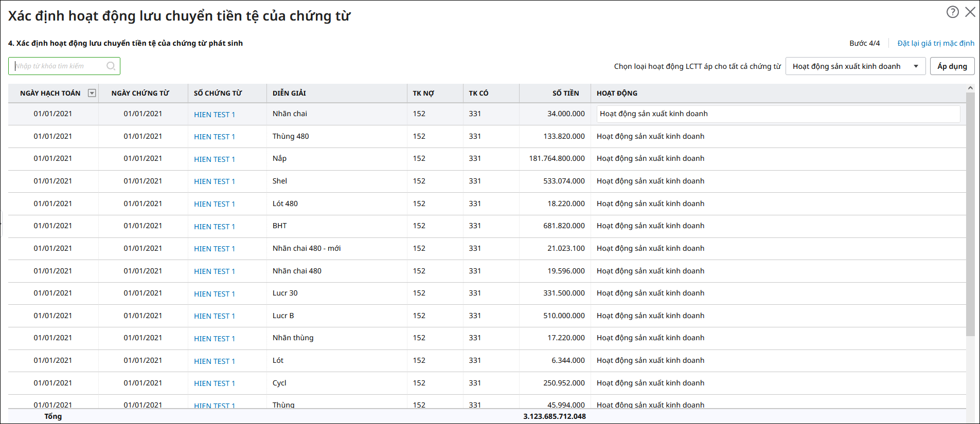
Task: Click scrollbar up arrow in table
Action: [x=970, y=88]
